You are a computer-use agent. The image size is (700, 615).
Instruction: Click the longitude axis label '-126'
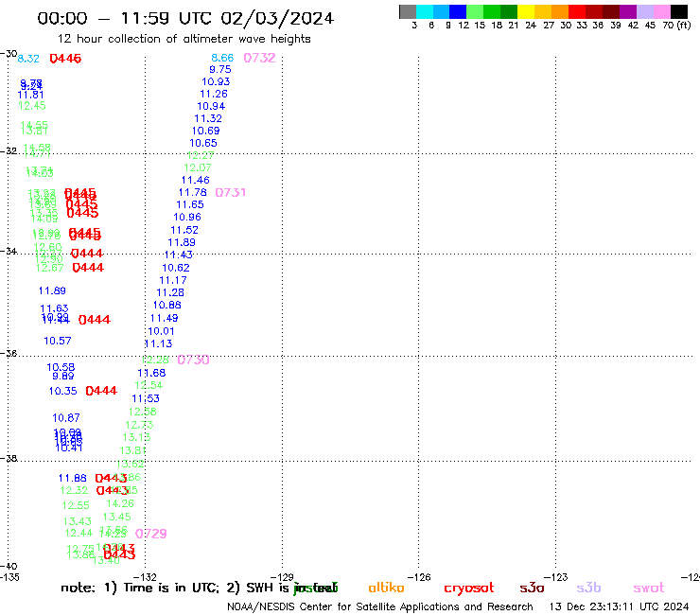pyautogui.click(x=419, y=577)
